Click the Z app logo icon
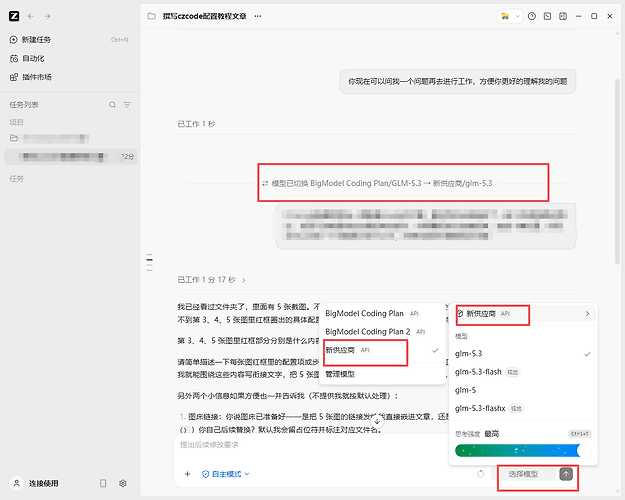 (x=14, y=16)
